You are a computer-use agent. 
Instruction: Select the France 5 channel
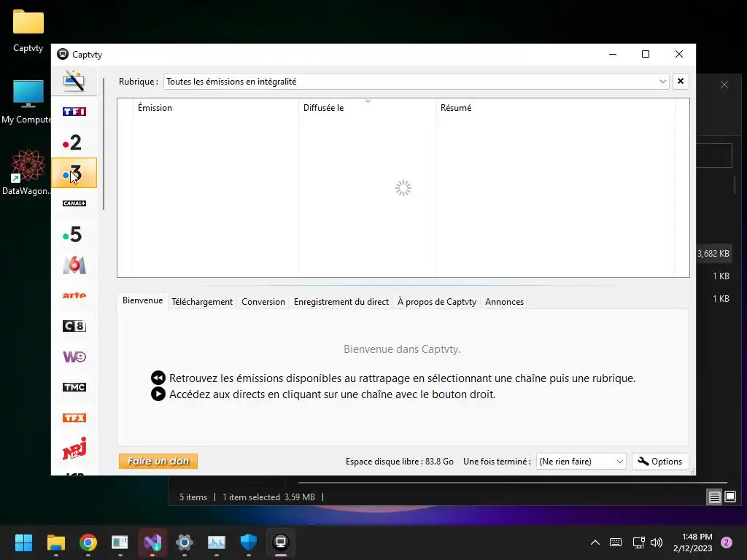72,234
